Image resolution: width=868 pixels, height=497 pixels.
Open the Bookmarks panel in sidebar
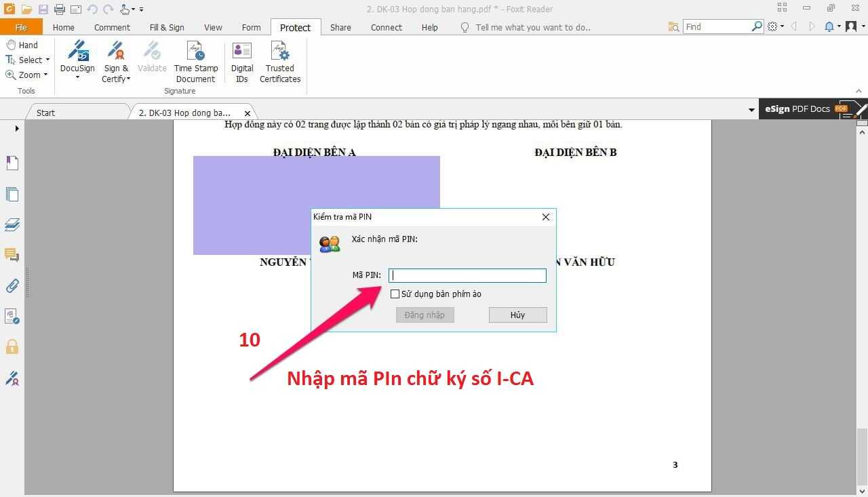12,163
